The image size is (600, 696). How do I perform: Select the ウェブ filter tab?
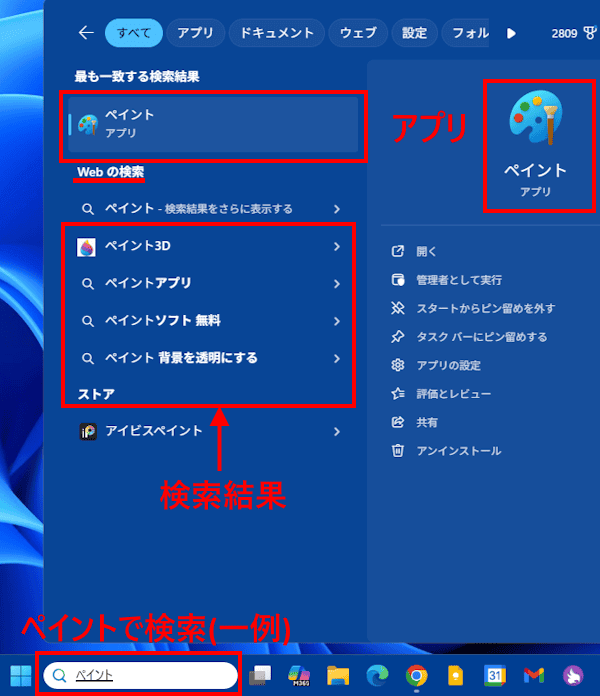[358, 33]
